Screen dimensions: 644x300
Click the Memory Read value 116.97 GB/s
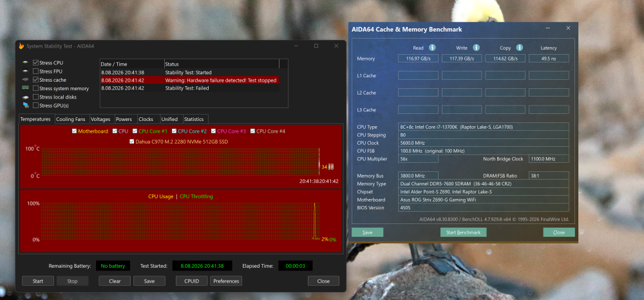(418, 59)
